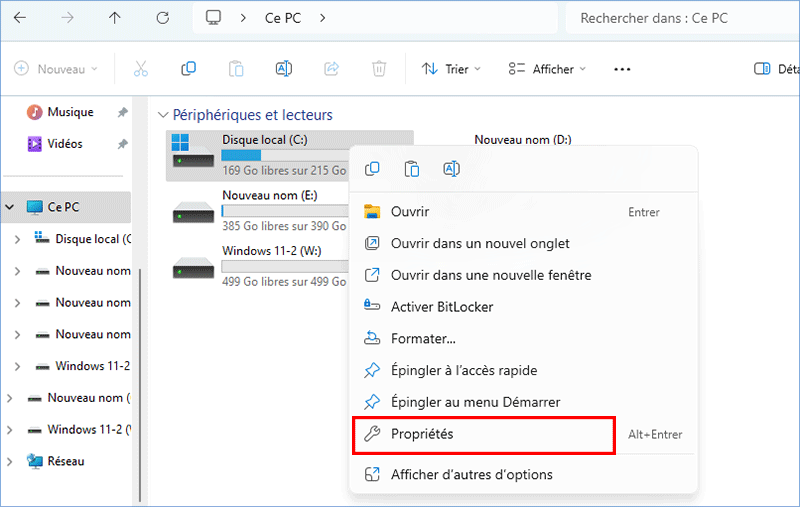The width and height of the screenshot is (800, 507).
Task: Choose Afficher d'autres d'options
Action: pos(523,474)
